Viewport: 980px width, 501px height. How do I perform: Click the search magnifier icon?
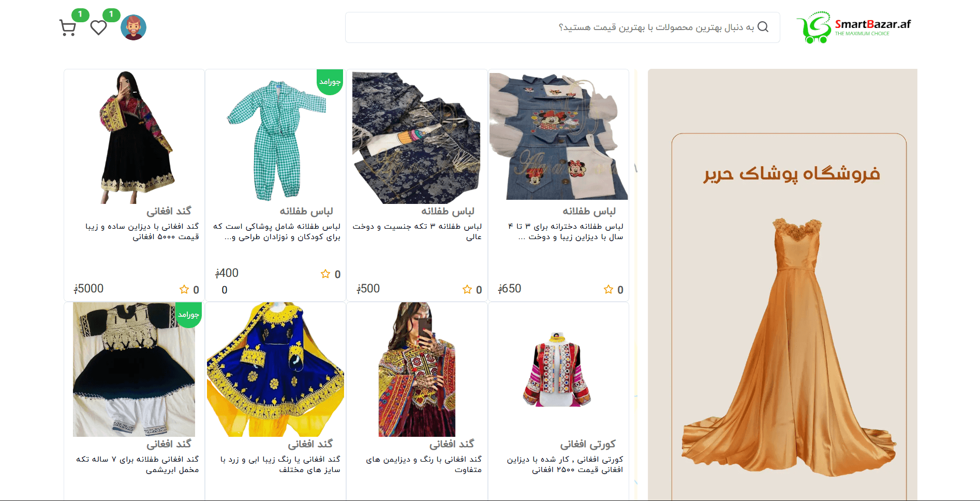click(x=763, y=27)
